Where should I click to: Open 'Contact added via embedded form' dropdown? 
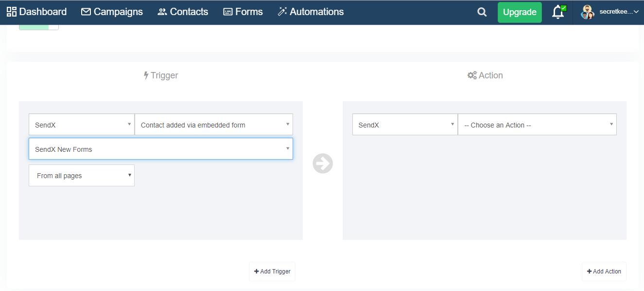click(x=214, y=125)
